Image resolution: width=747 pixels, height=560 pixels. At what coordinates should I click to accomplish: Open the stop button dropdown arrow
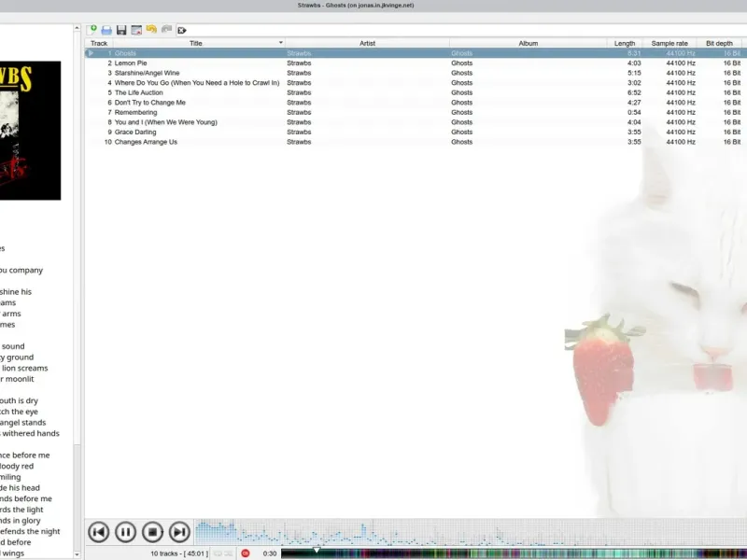coord(163,532)
